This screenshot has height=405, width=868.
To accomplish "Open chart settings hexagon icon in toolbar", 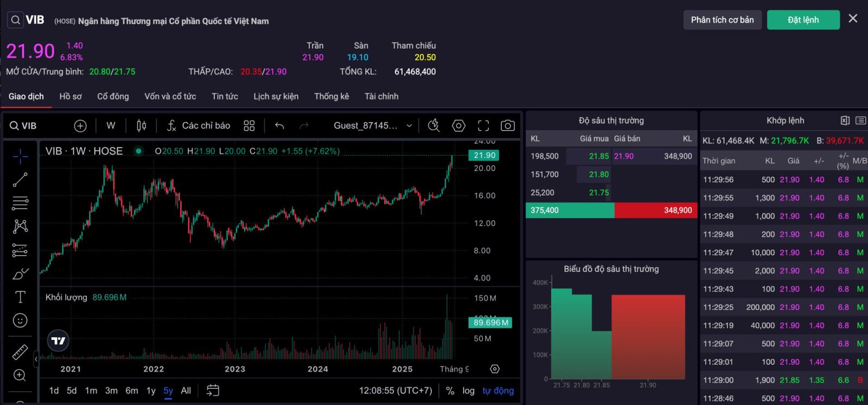I will [458, 126].
